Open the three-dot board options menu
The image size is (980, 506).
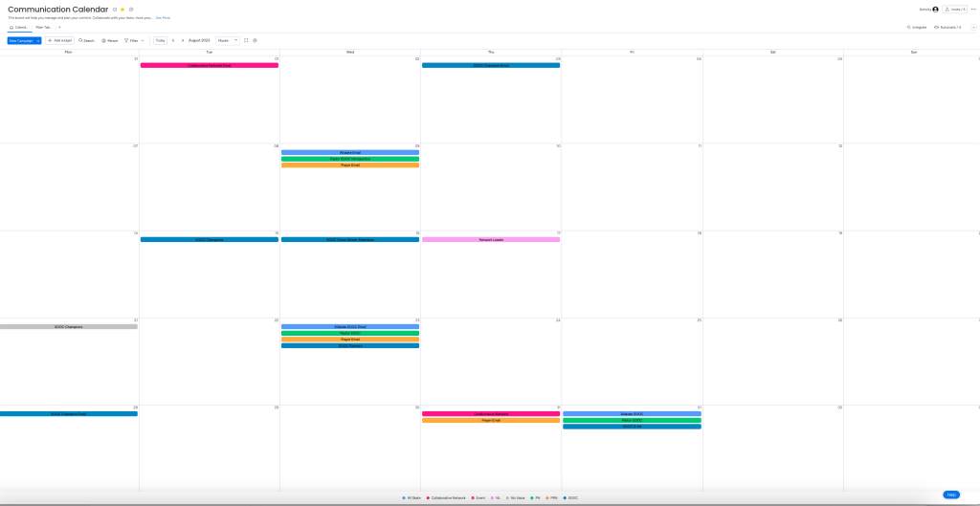973,10
